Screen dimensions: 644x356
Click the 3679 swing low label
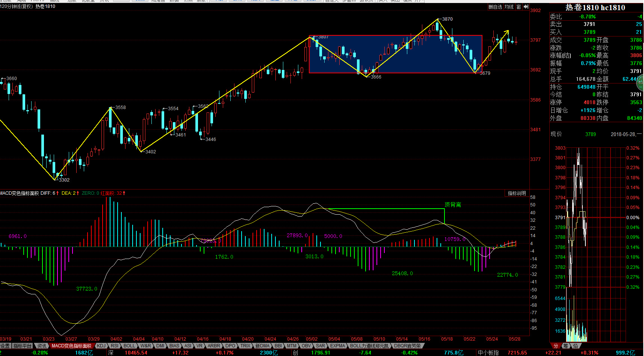click(x=485, y=73)
